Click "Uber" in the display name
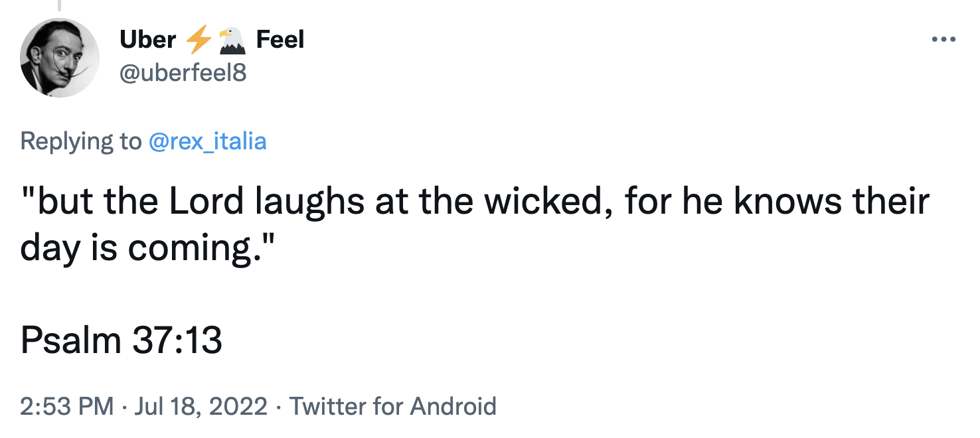 tap(147, 40)
